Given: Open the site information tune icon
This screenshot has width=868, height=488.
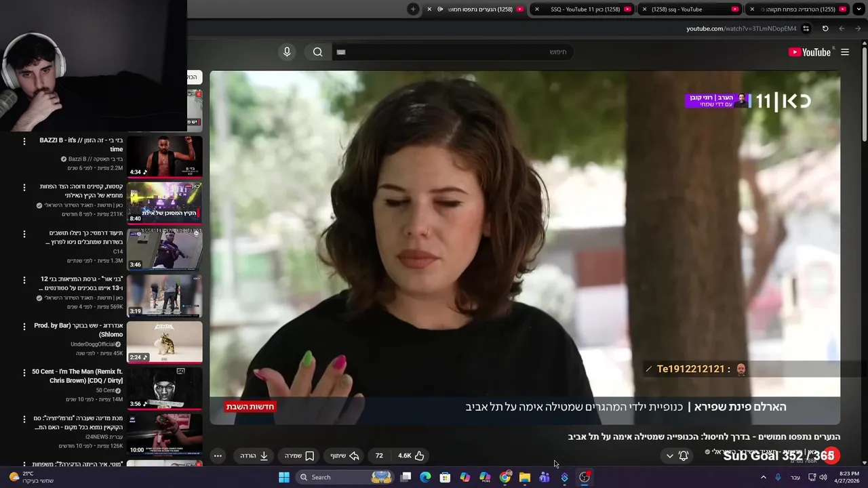Looking at the screenshot, I should 806,28.
